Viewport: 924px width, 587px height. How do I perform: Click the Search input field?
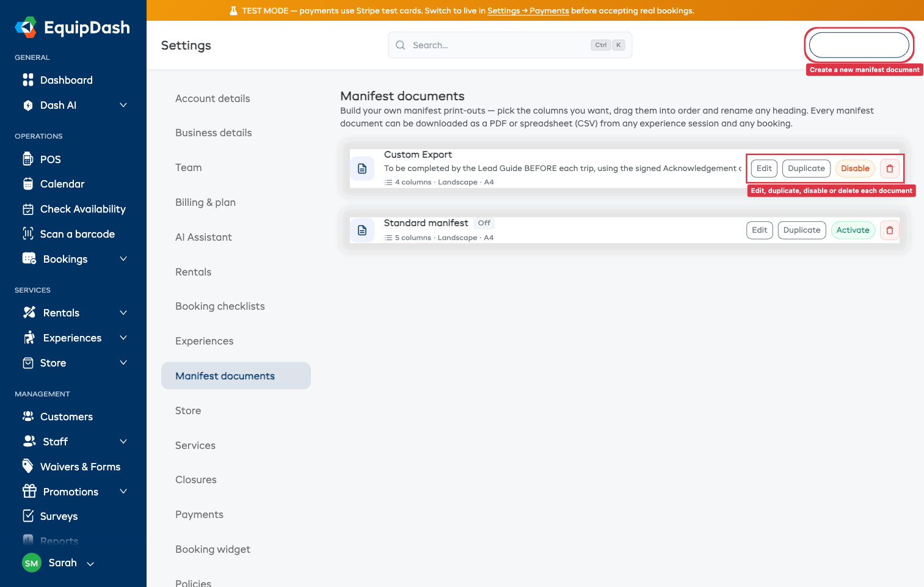click(x=510, y=45)
